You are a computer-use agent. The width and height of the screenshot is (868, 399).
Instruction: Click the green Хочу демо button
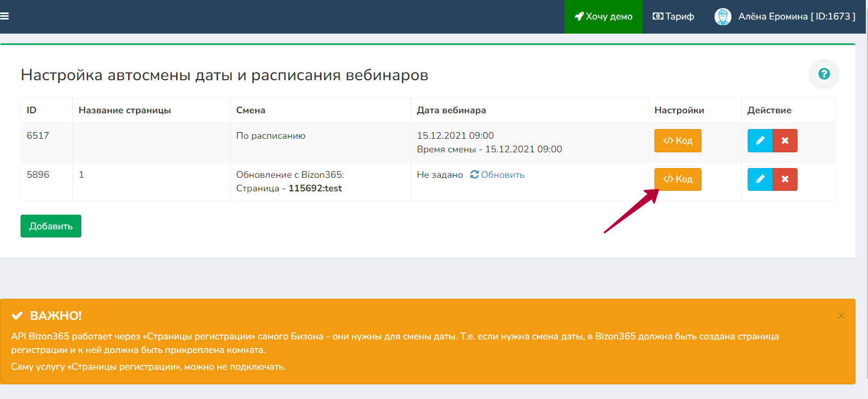(x=603, y=17)
